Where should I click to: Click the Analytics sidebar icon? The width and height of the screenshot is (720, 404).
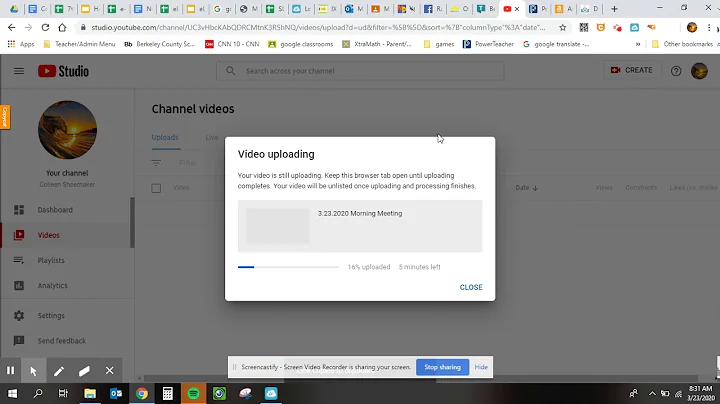(19, 286)
